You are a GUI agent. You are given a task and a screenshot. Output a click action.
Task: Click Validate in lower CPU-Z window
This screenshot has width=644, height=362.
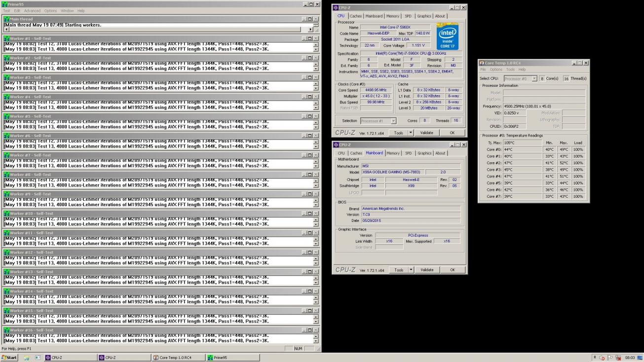pos(427,270)
